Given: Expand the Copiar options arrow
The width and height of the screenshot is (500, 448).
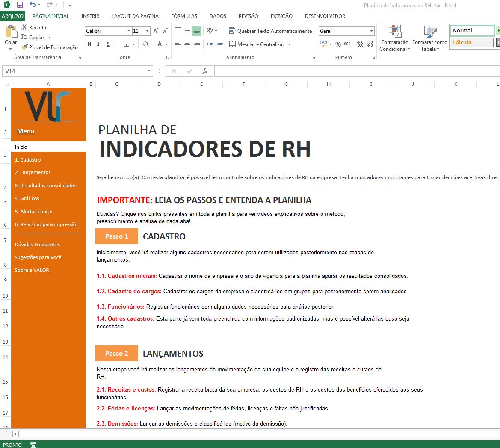Looking at the screenshot, I should click(50, 38).
